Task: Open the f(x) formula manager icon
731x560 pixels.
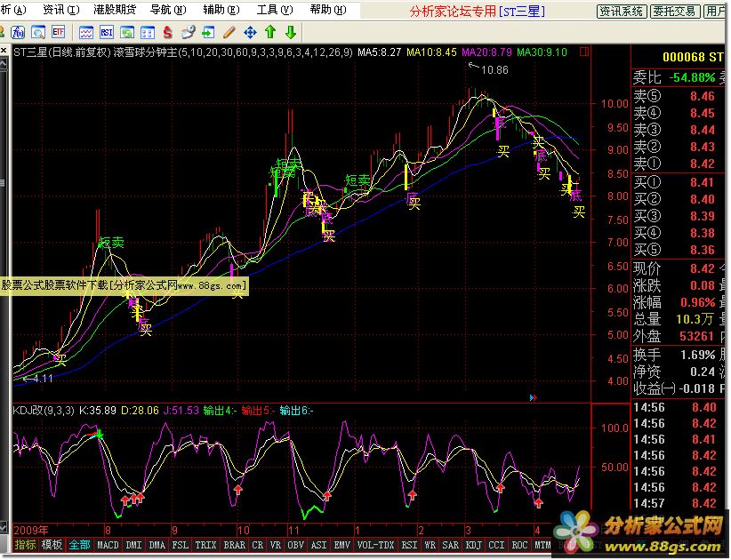Action: click(x=18, y=32)
